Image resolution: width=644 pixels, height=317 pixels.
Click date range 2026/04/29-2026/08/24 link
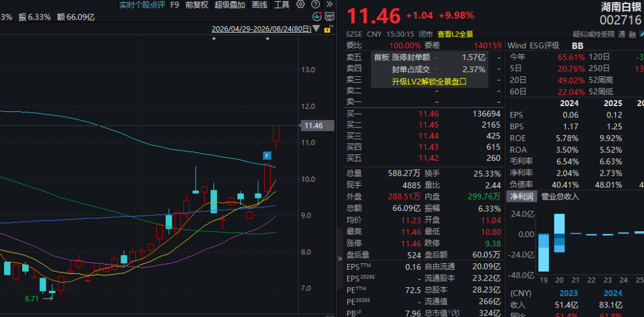click(261, 29)
